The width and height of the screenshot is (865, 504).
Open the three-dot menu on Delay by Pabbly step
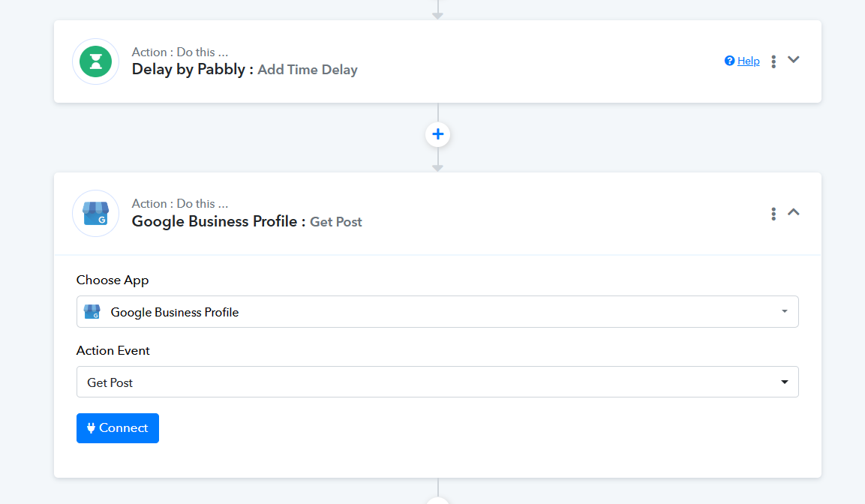[773, 61]
